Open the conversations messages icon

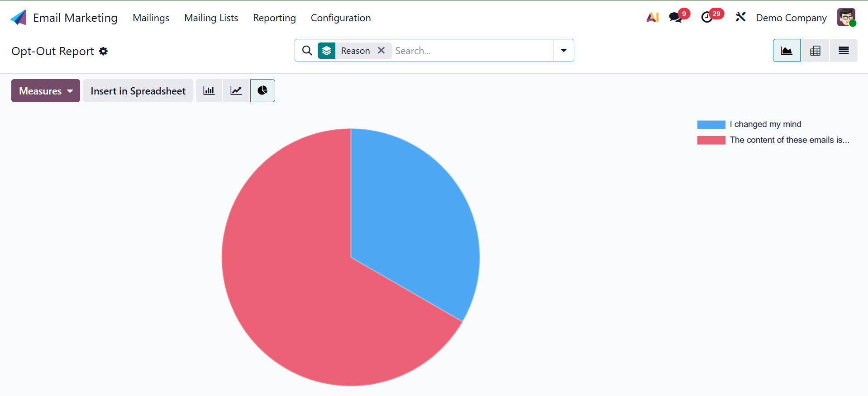pos(676,18)
